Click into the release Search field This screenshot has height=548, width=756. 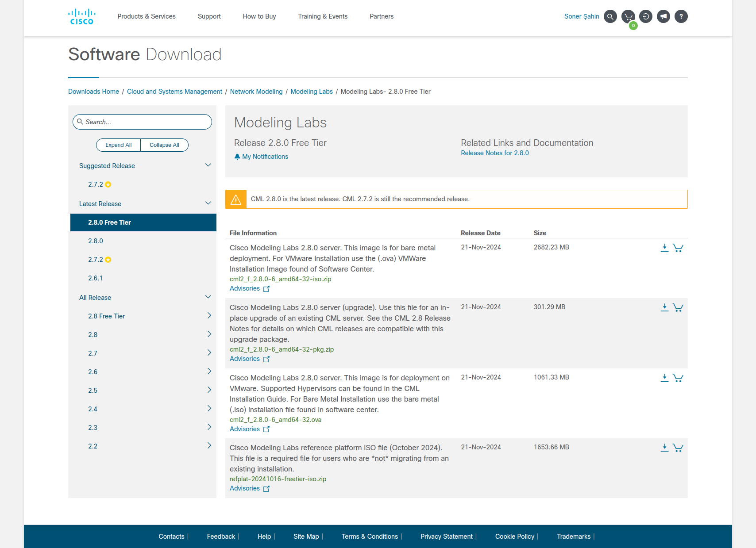coord(146,122)
